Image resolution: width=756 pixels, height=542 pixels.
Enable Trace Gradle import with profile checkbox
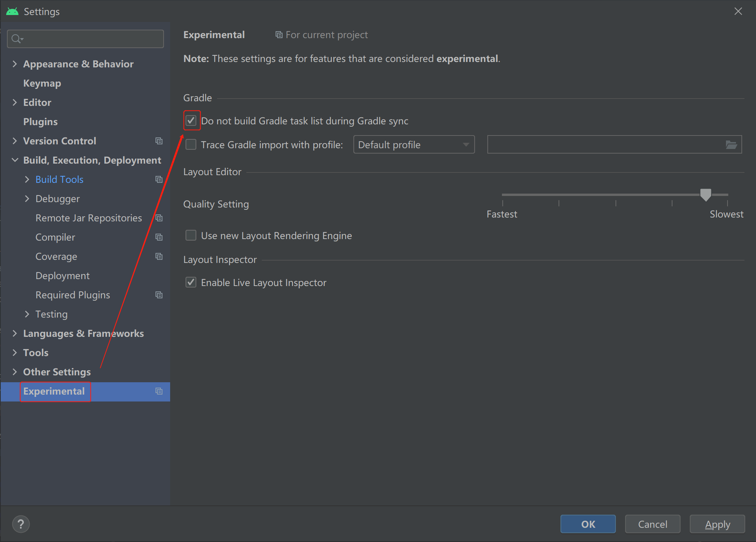tap(191, 145)
